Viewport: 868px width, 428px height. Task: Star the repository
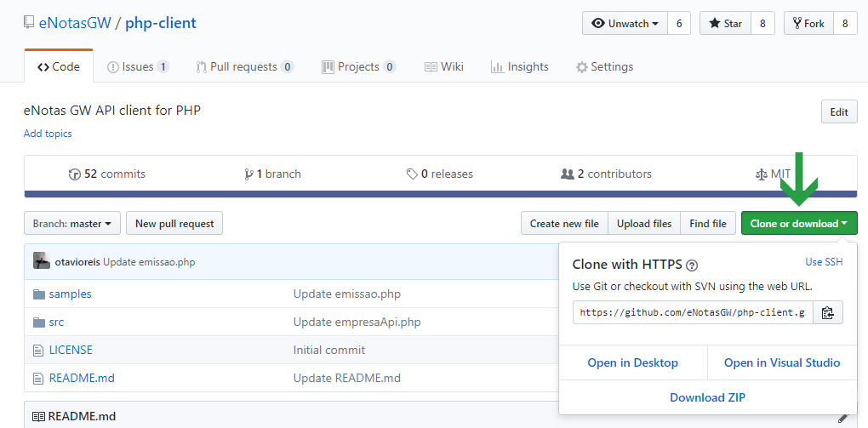[x=725, y=23]
